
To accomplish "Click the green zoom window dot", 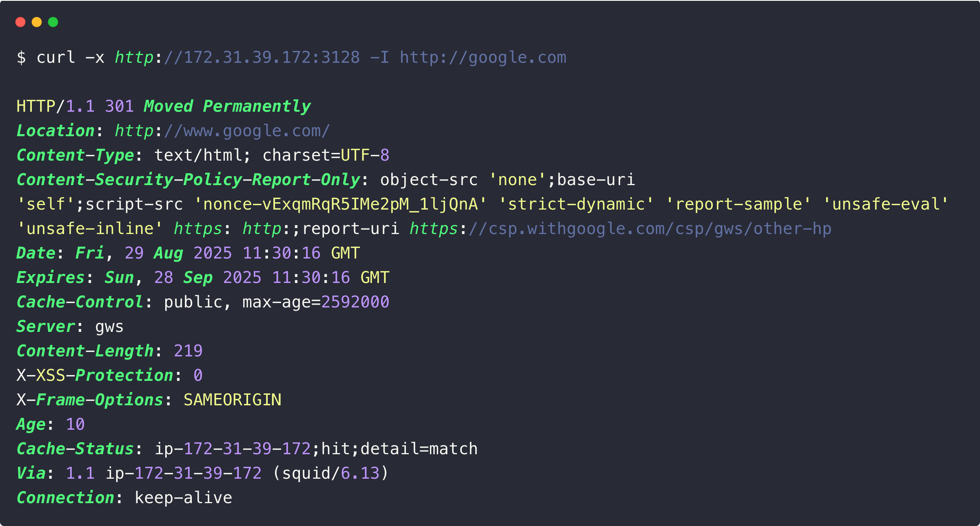I will click(x=53, y=22).
